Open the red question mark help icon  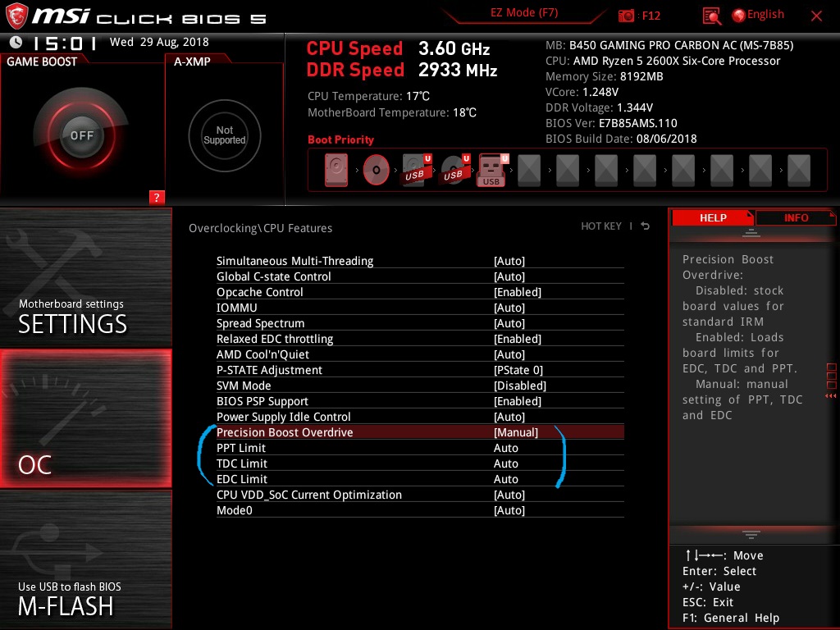pos(157,197)
